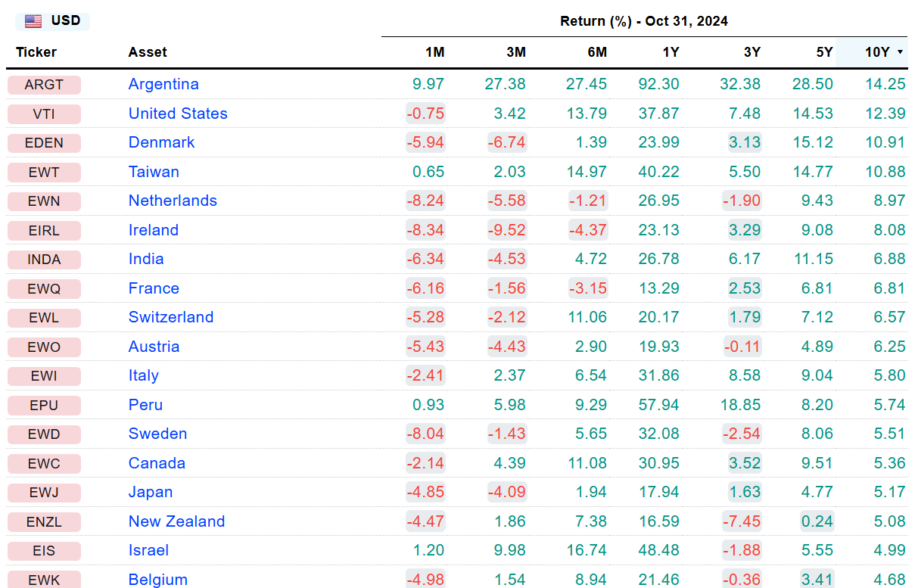Select Argentina's 10Y return value 14.25
Image resolution: width=915 pixels, height=588 pixels.
[x=885, y=84]
